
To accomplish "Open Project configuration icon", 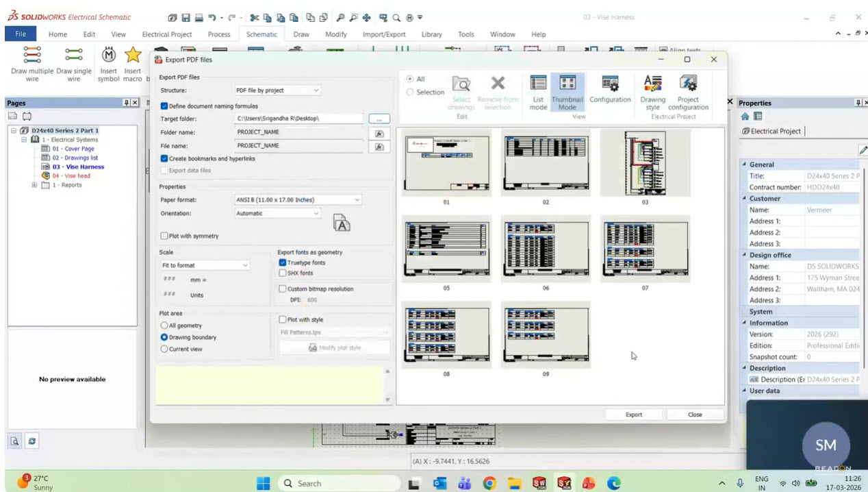I will click(x=688, y=92).
